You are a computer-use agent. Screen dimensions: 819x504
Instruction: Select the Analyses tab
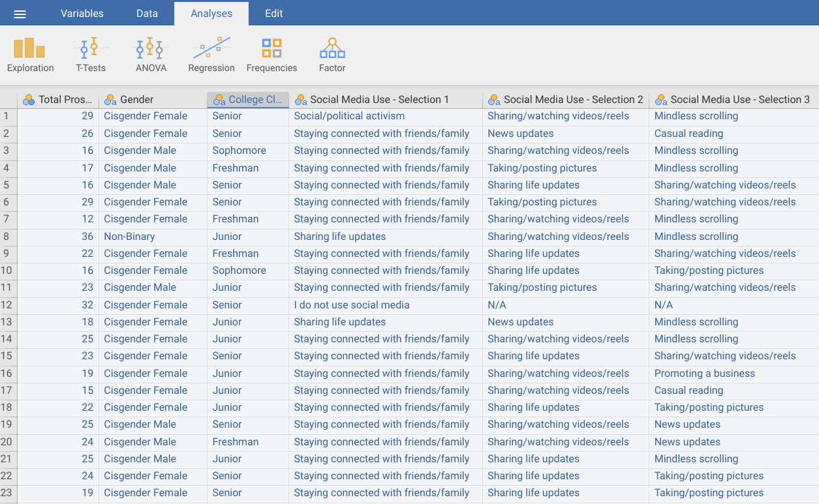[211, 13]
